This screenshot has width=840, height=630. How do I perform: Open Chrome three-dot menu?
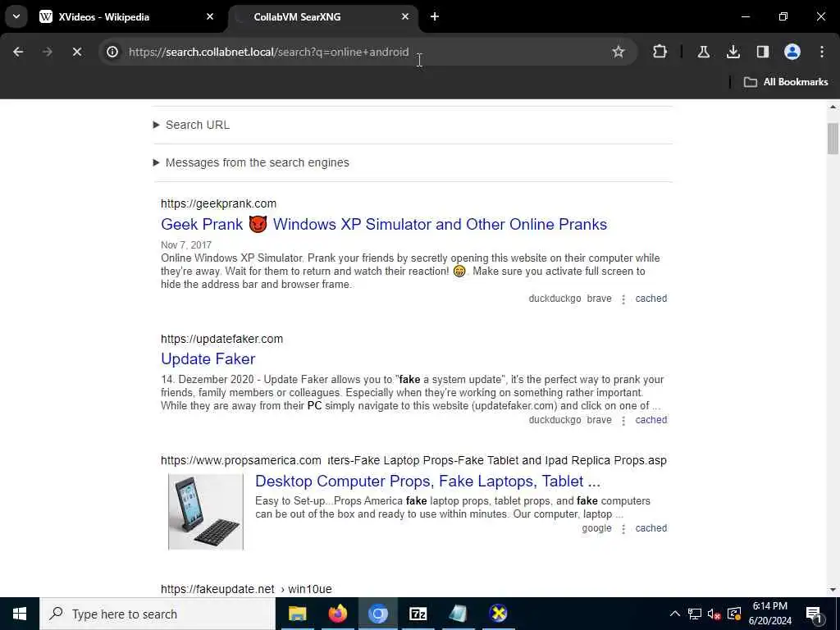pyautogui.click(x=822, y=52)
